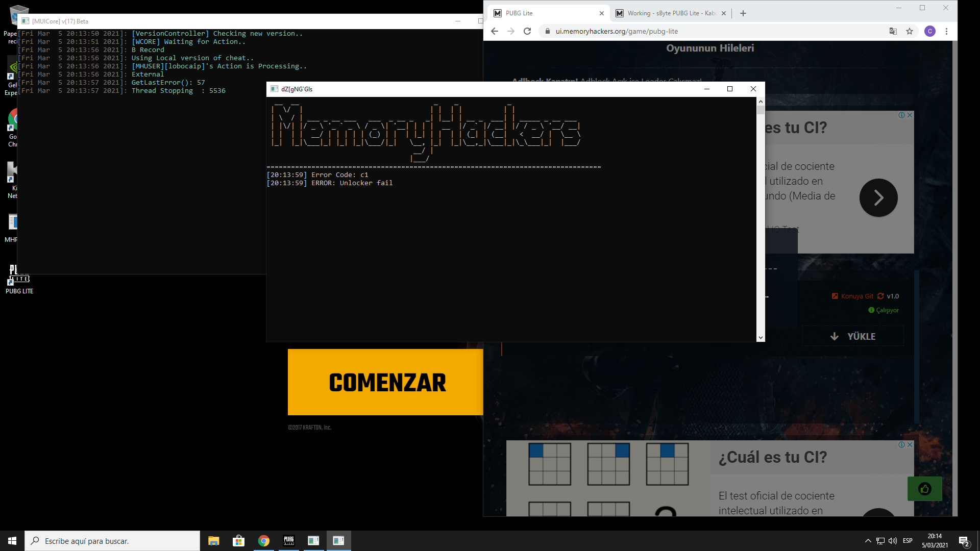
Task: Open Chrome profile avatar C
Action: [930, 31]
